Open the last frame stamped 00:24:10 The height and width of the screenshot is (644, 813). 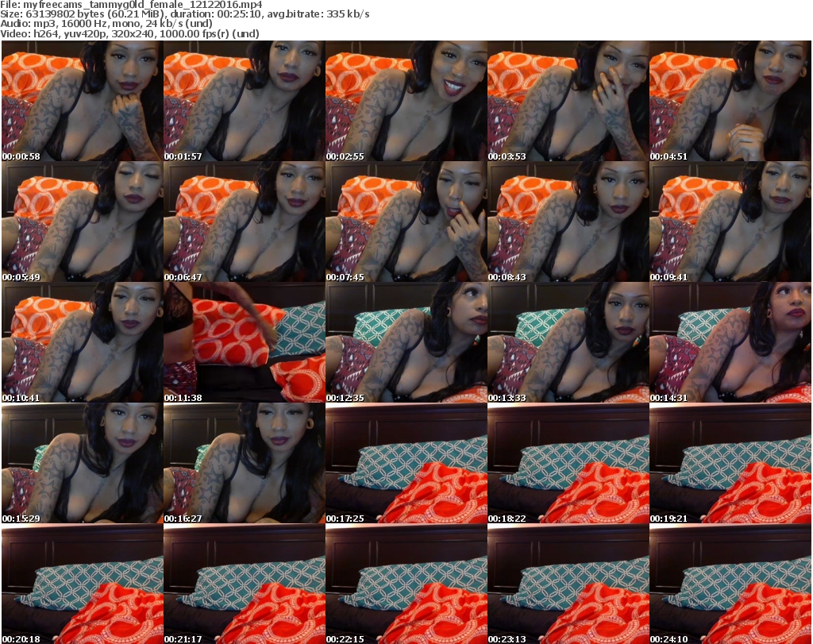(x=730, y=584)
